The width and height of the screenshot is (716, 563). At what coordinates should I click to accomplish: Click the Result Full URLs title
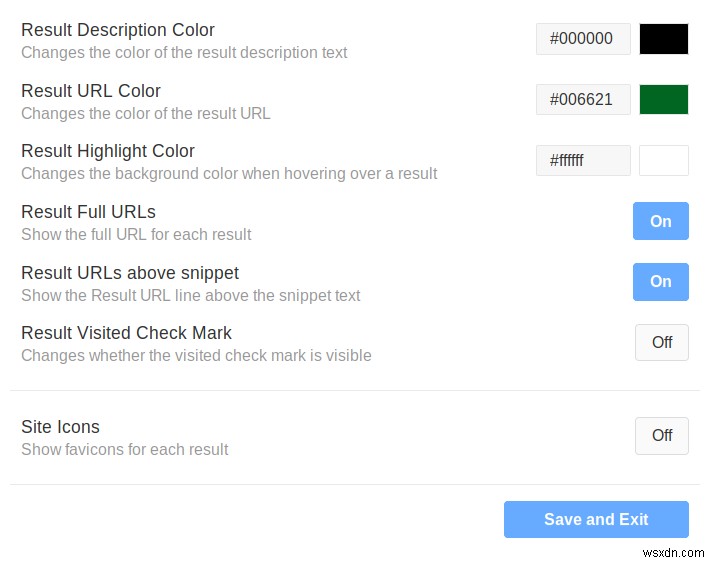tap(88, 212)
